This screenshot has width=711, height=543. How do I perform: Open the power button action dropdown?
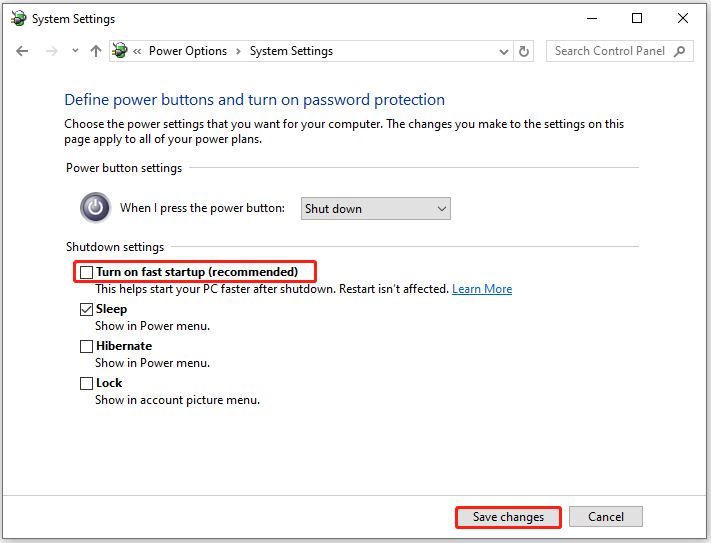[375, 208]
